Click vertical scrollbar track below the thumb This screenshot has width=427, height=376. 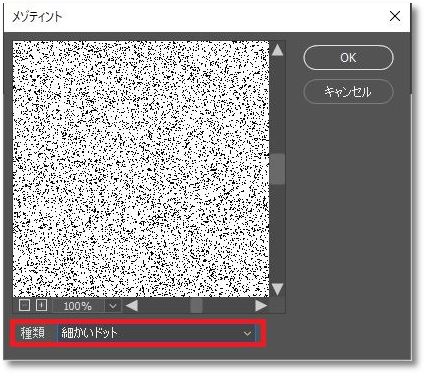tap(277, 233)
